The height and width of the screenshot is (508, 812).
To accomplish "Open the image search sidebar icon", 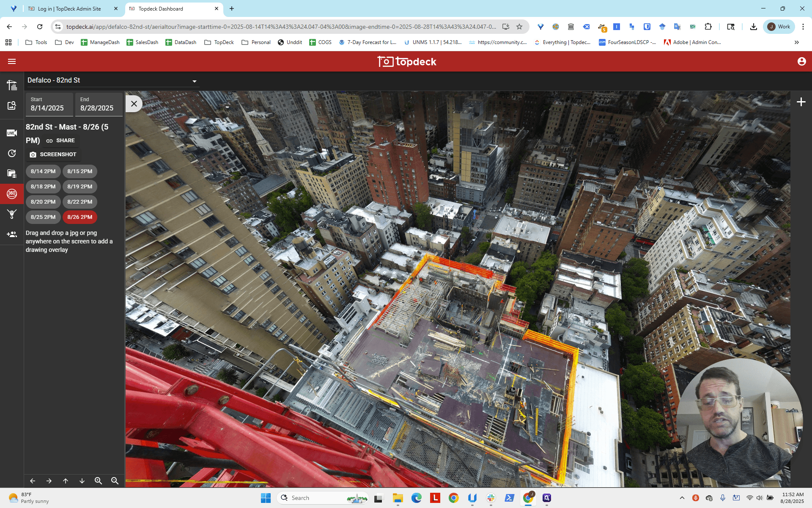I will click(12, 105).
